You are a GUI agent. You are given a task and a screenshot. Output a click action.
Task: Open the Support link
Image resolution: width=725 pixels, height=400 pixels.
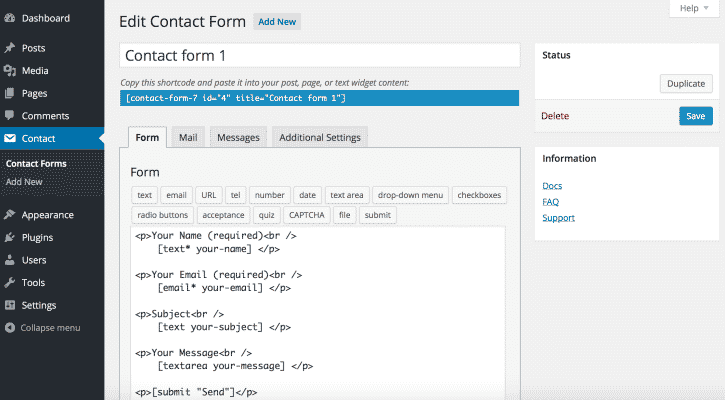point(559,218)
